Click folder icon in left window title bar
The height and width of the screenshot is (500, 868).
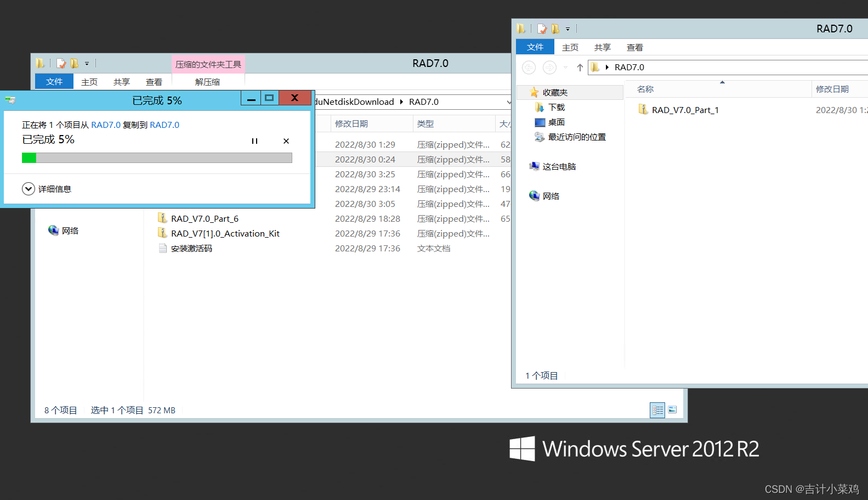(40, 64)
